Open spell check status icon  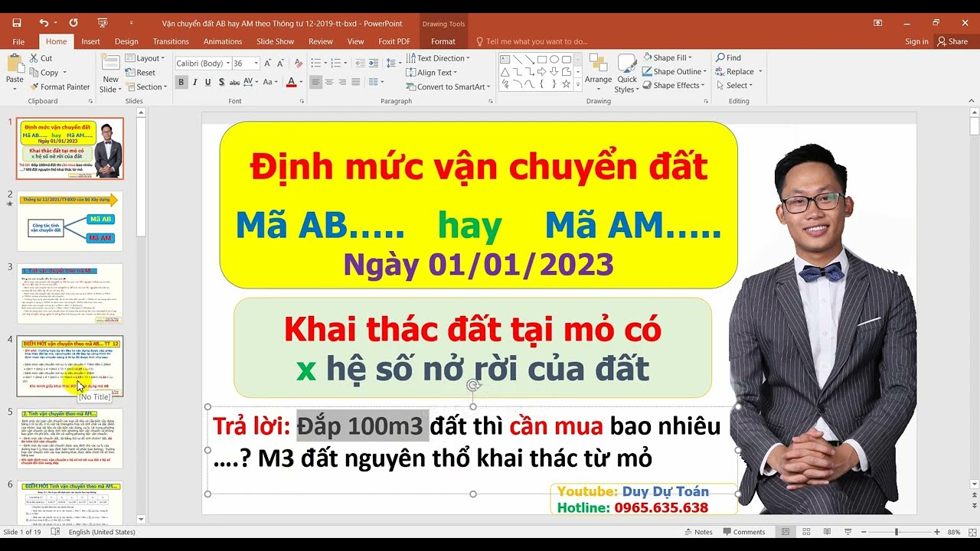55,532
